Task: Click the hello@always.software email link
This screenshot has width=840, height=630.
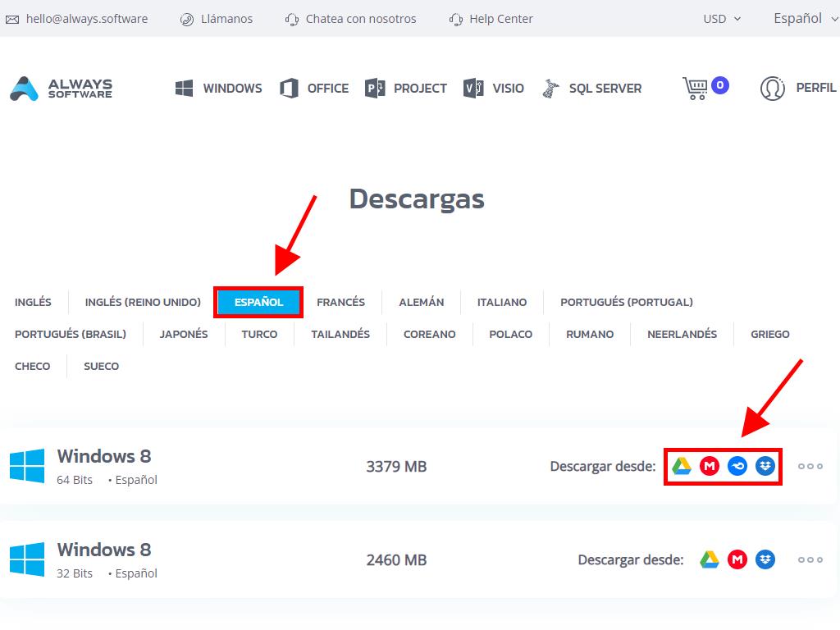Action: pos(87,19)
